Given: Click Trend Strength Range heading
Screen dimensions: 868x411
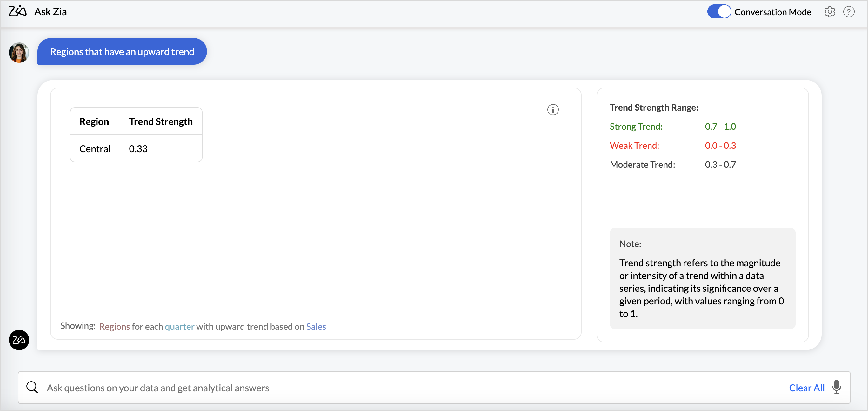Looking at the screenshot, I should (x=654, y=107).
